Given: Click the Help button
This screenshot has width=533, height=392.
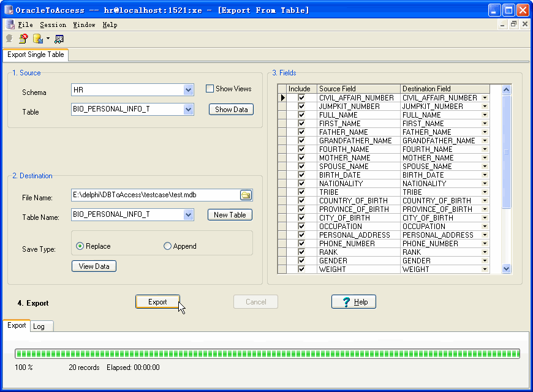Looking at the screenshot, I should (x=353, y=302).
